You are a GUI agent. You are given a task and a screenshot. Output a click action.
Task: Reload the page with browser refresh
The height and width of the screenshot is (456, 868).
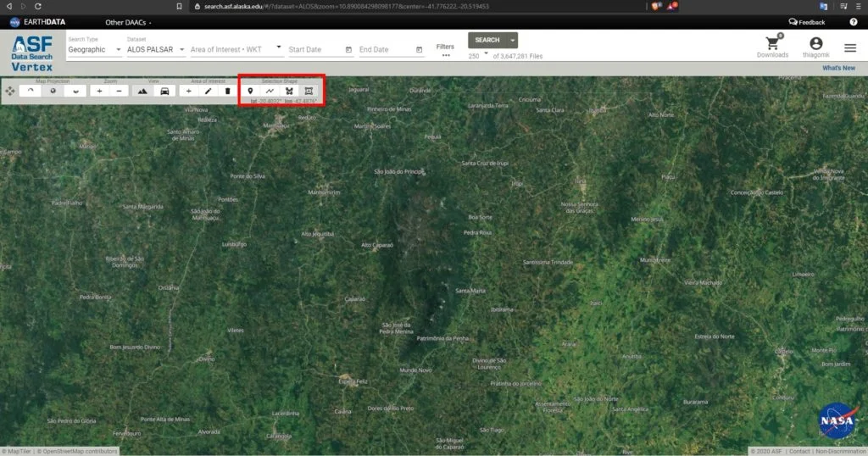[x=37, y=6]
